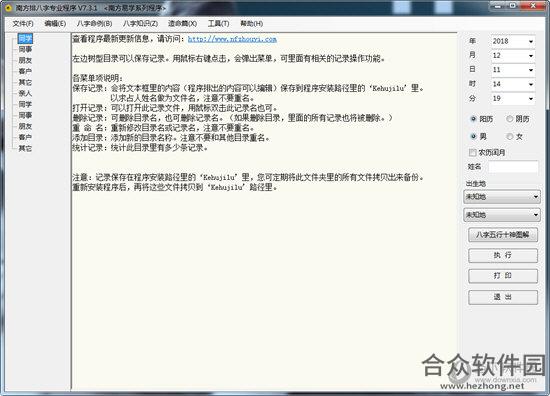Select the 阳历 solar calendar radio button
Image resolution: width=550 pixels, height=396 pixels.
[x=473, y=119]
